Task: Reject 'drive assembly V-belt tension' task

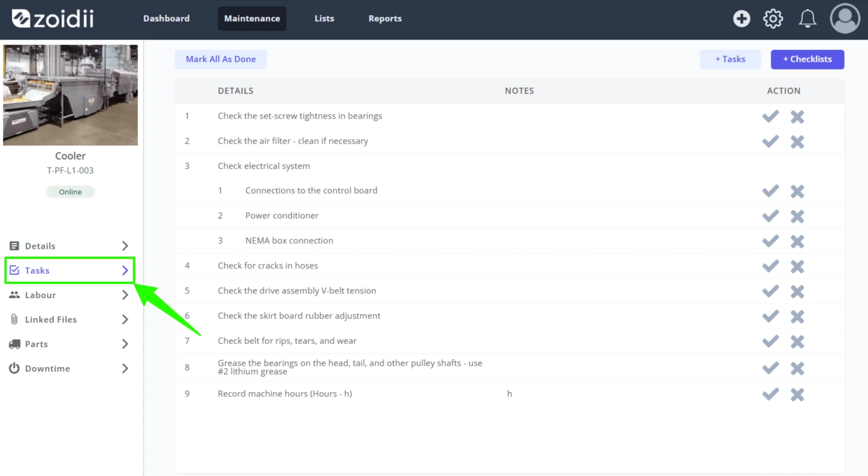Action: 797,291
